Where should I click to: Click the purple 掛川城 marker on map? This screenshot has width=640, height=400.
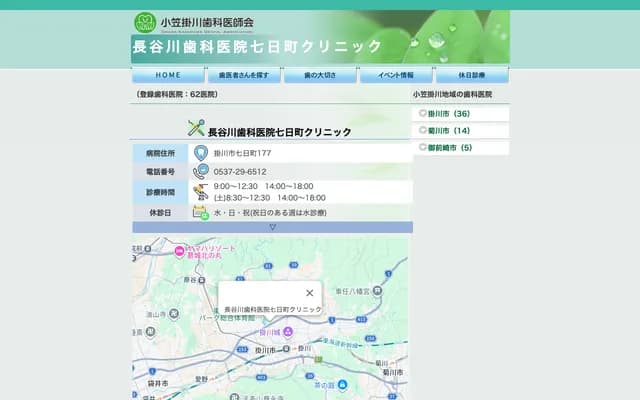[288, 332]
